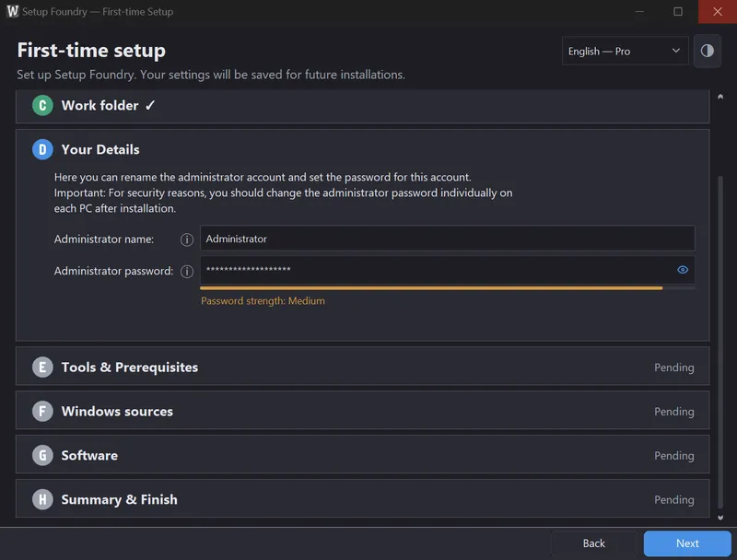This screenshot has width=737, height=560.
Task: Click the blue step D circle icon
Action: [x=42, y=149]
